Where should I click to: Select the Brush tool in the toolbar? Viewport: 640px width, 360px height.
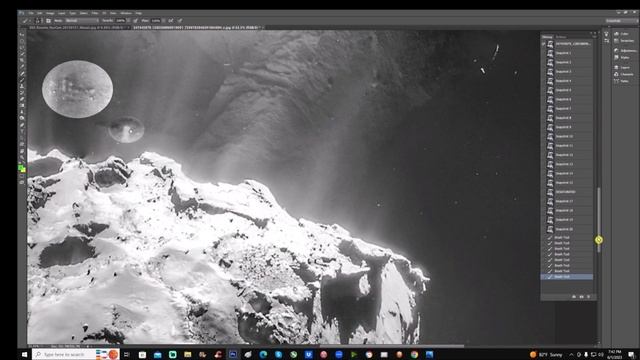coord(22,80)
